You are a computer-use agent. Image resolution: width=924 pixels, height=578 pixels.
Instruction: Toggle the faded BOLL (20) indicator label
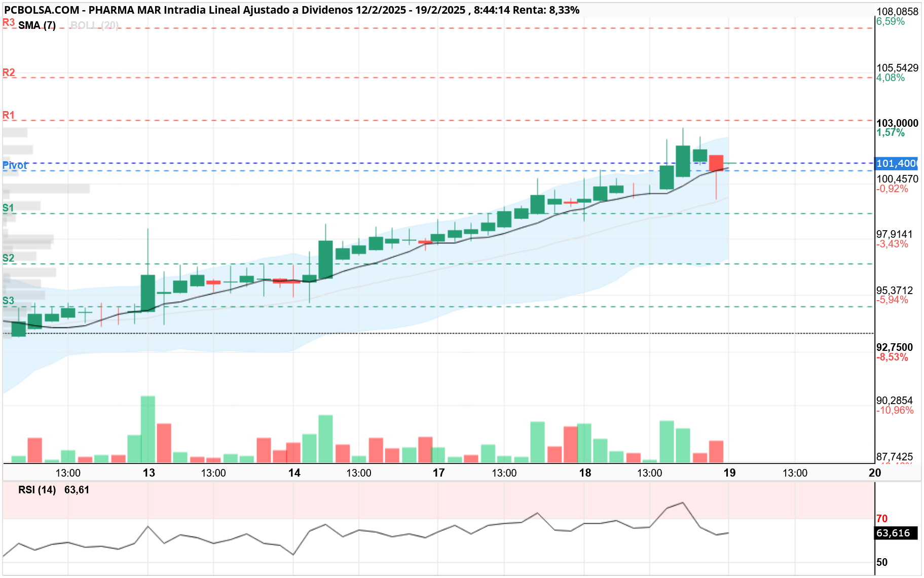pos(94,25)
